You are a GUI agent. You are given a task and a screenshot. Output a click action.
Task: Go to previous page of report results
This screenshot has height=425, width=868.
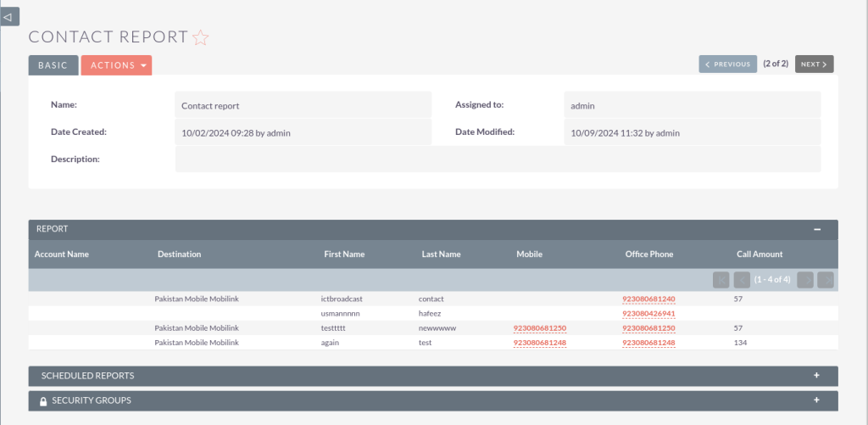pos(742,280)
